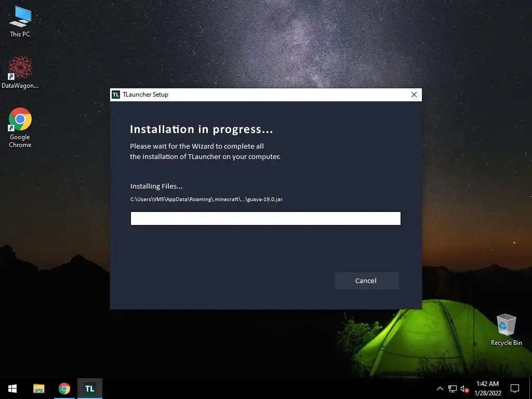The image size is (532, 399).
Task: Select the DataWagon desktop shortcut
Action: click(x=20, y=73)
